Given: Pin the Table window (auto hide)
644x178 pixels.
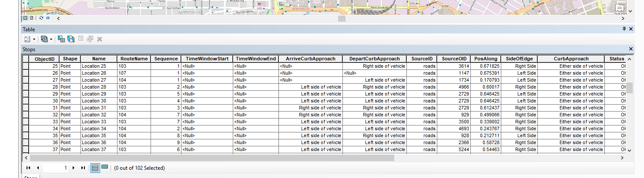Looking at the screenshot, I should click(624, 29).
